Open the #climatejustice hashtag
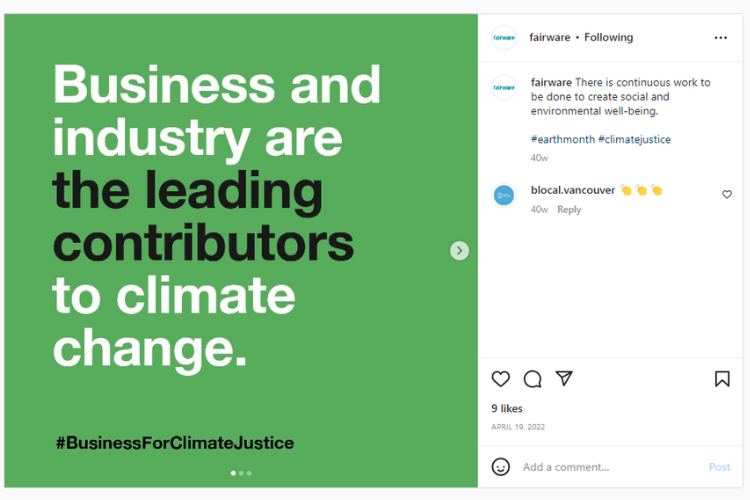This screenshot has height=500, width=750. click(x=634, y=139)
